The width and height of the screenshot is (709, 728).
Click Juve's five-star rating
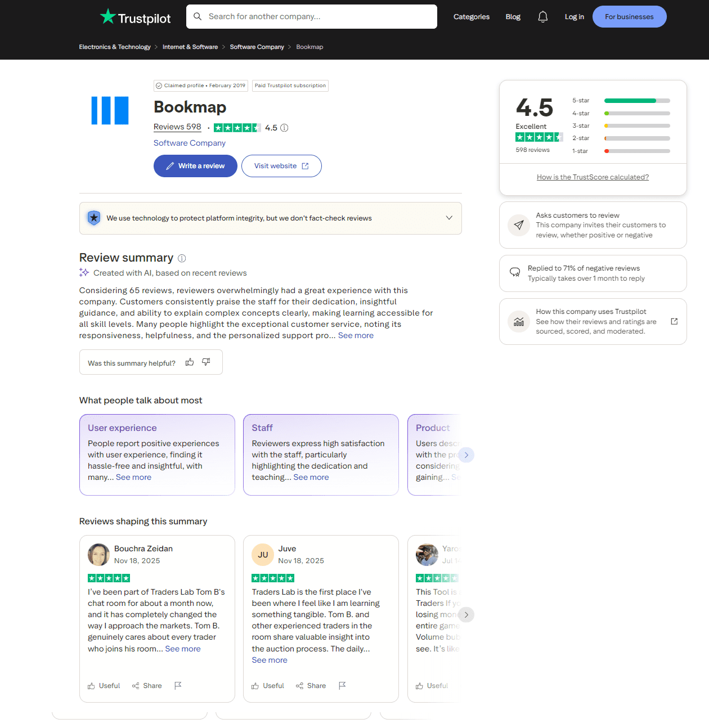[x=273, y=578]
